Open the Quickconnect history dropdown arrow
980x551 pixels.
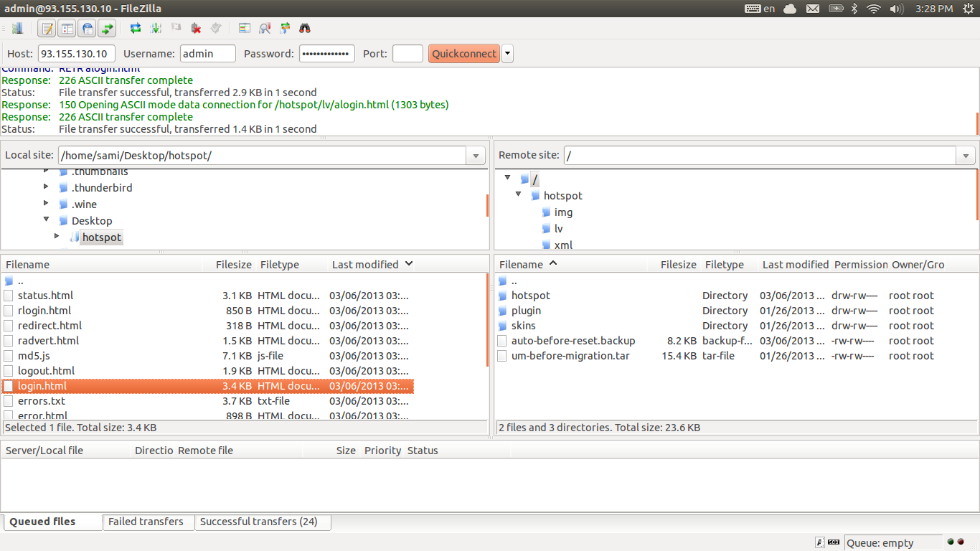pos(507,54)
